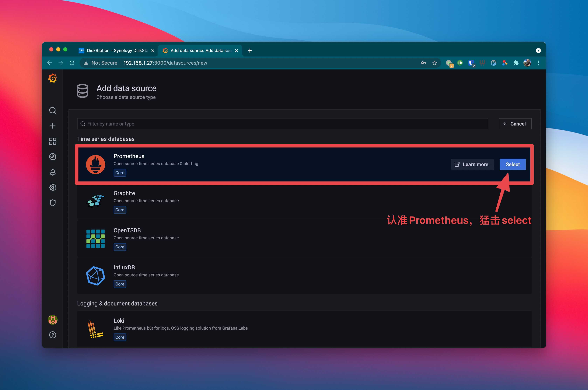Open the user avatar in Grafana sidebar
The height and width of the screenshot is (390, 588).
53,320
